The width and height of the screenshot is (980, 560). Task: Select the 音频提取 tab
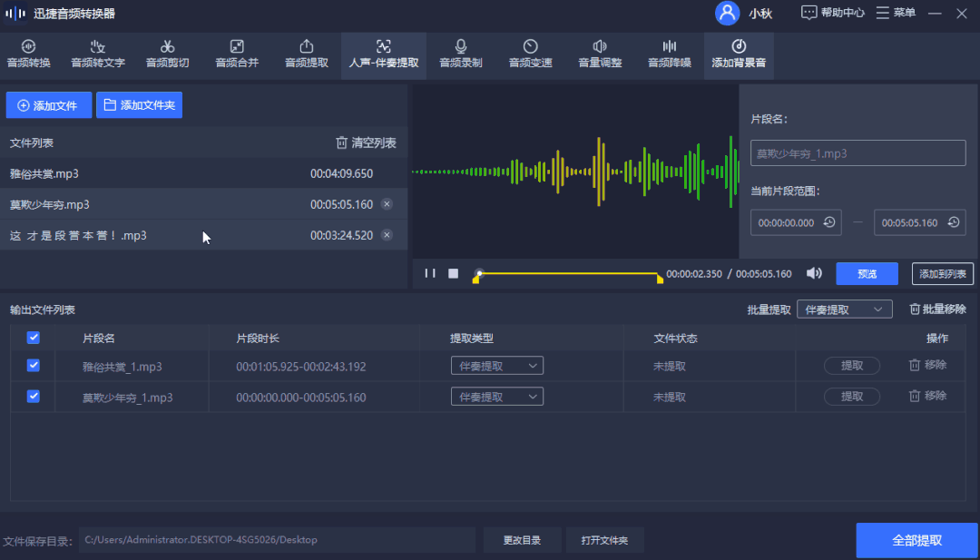pos(307,55)
